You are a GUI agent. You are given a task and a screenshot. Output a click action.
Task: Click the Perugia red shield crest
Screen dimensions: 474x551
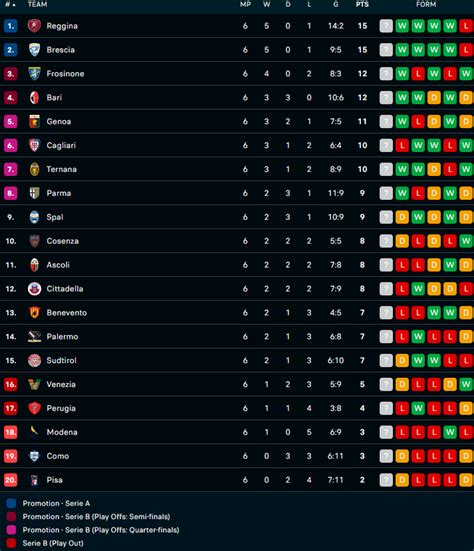click(x=34, y=408)
